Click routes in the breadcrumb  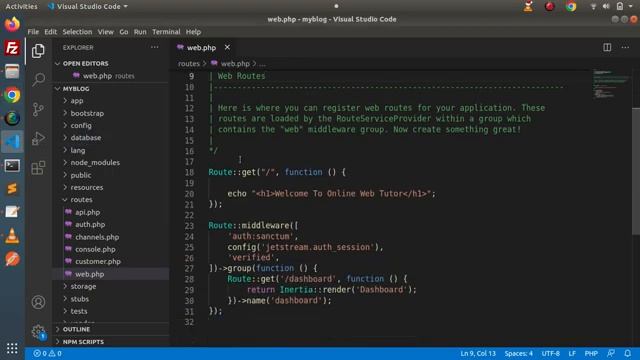tap(189, 64)
